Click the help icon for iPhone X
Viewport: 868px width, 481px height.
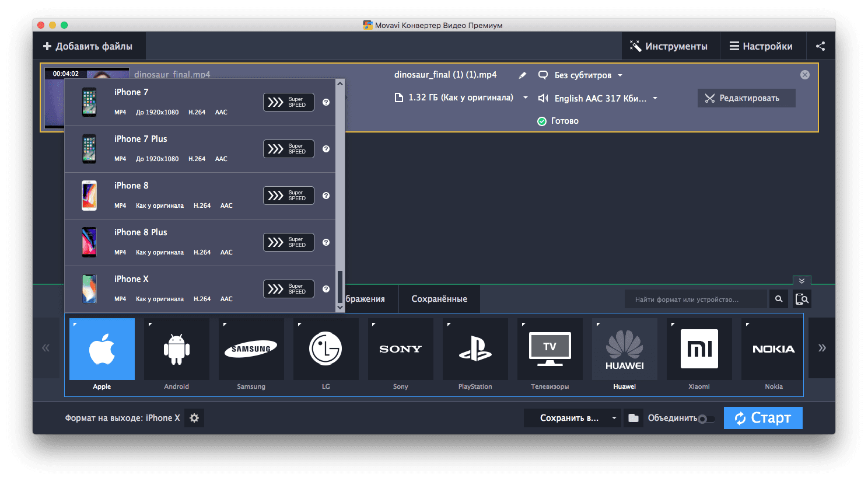pos(326,289)
